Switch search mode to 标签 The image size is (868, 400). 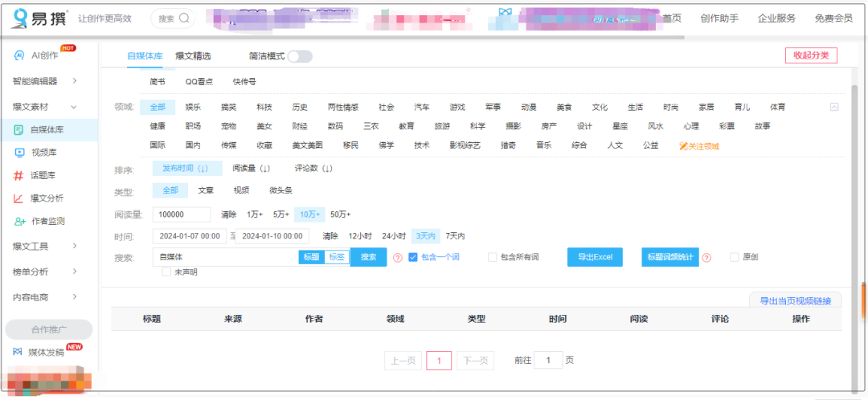tap(337, 257)
